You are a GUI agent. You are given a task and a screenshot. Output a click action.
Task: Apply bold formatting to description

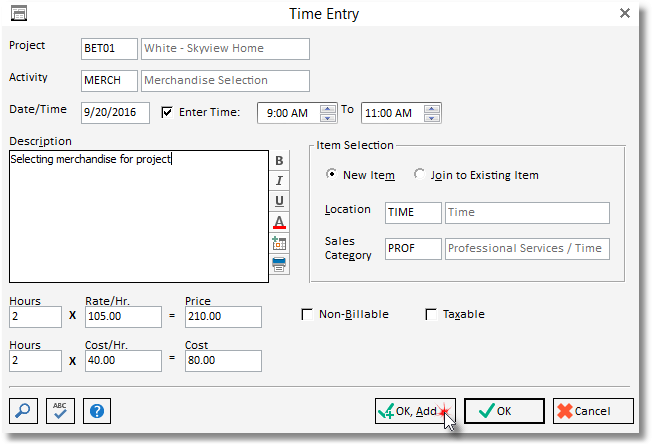pos(279,161)
